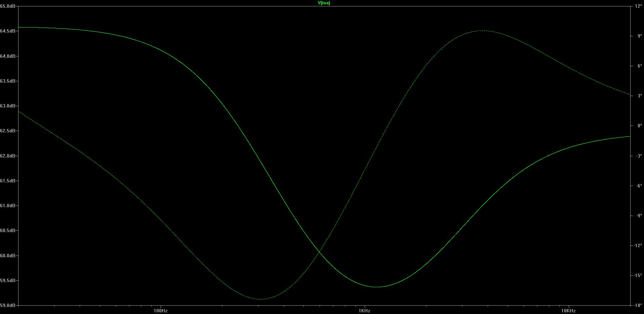Click the 62.0dB magnitude axis label
The image size is (644, 314).
[x=7, y=156]
